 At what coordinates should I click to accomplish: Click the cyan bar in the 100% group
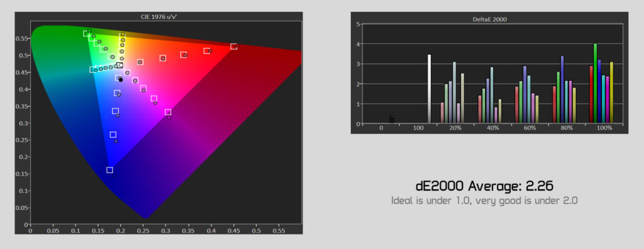603,99
